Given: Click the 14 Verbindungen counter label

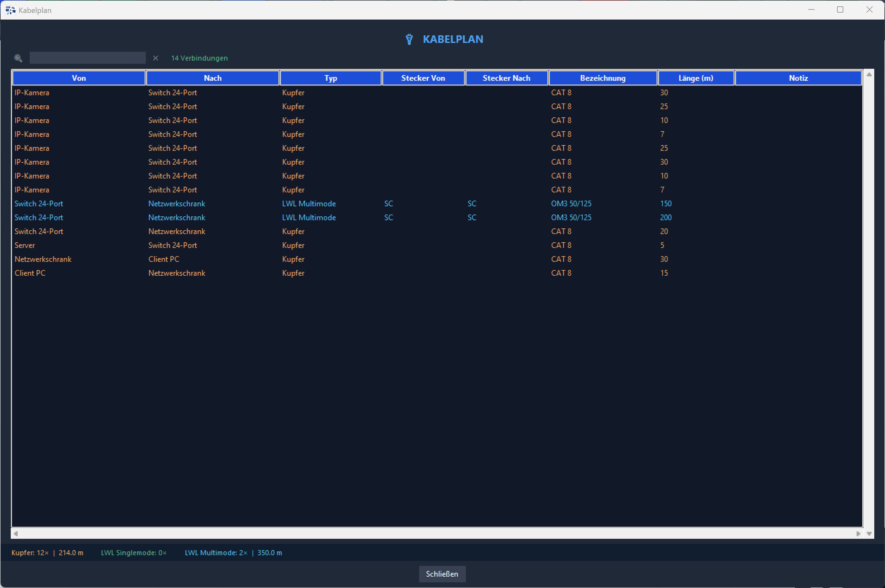Looking at the screenshot, I should pos(199,58).
